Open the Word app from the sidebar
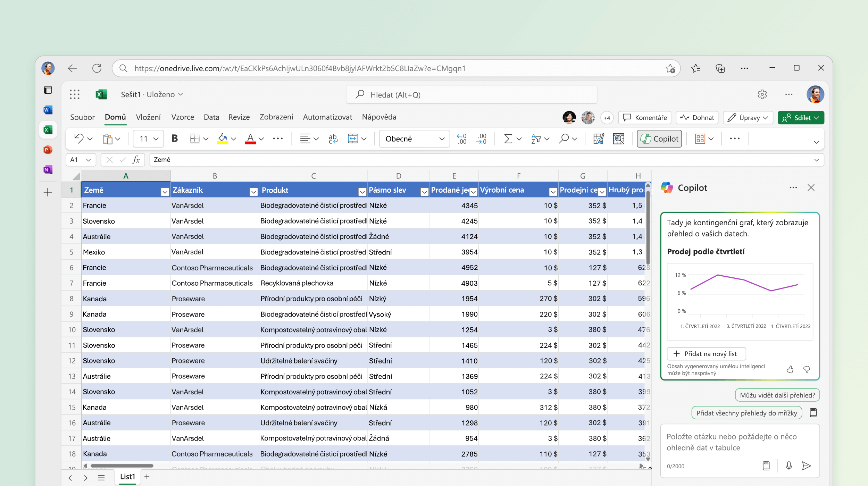 (x=48, y=110)
